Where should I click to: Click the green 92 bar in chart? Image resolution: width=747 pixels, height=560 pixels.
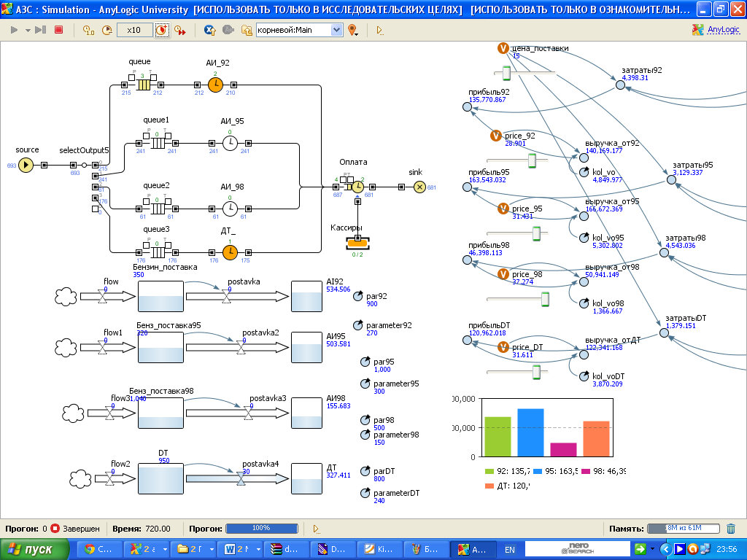pos(498,437)
